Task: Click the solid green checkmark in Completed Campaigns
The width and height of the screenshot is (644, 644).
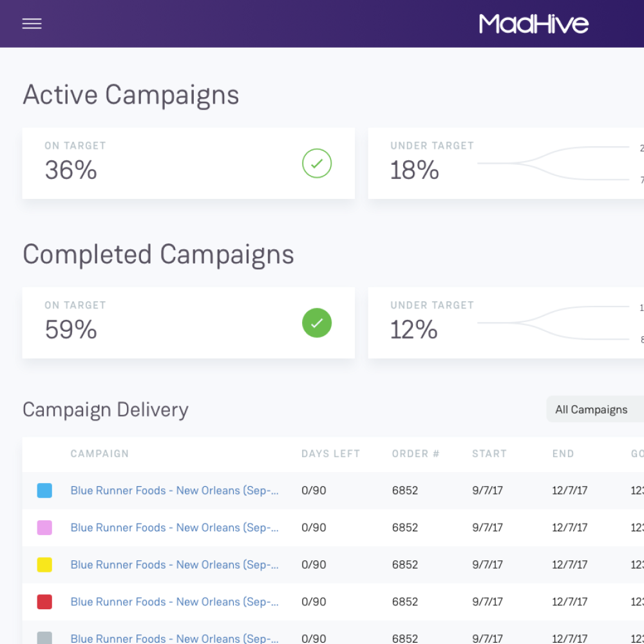Action: pyautogui.click(x=317, y=323)
